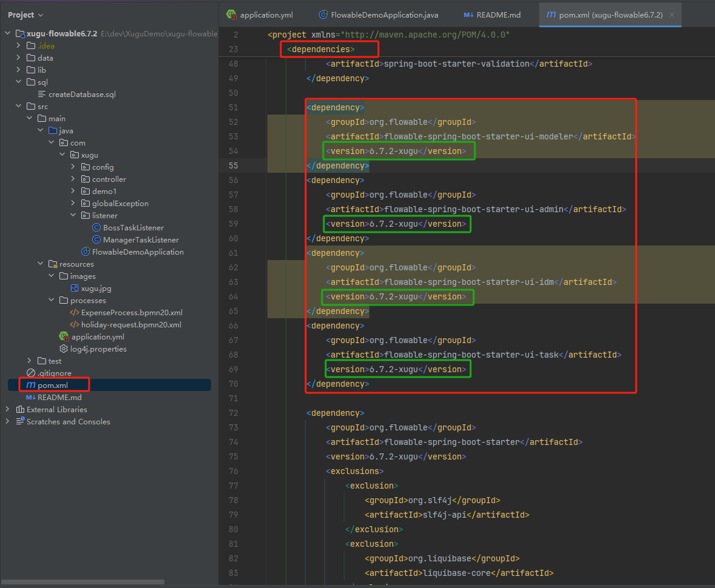
Task: Click the spring-boot-starter-validation artifactId text
Action: (x=457, y=64)
